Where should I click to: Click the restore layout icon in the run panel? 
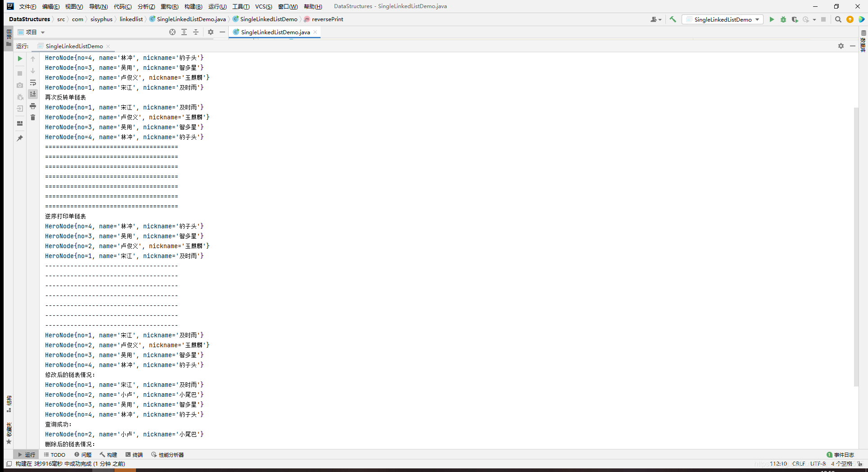(20, 123)
